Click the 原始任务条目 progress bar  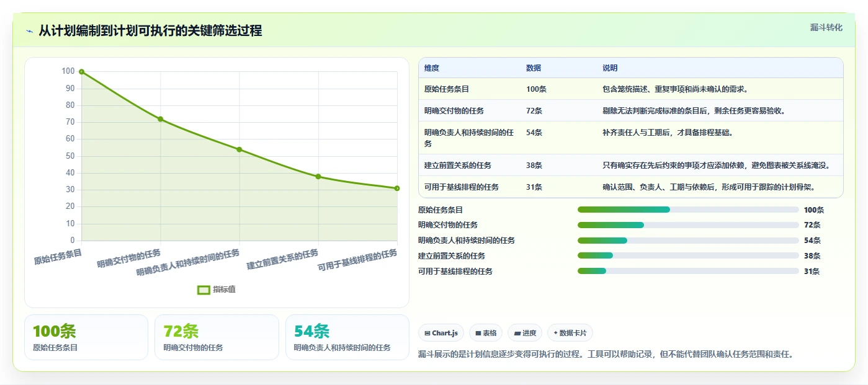[688, 210]
